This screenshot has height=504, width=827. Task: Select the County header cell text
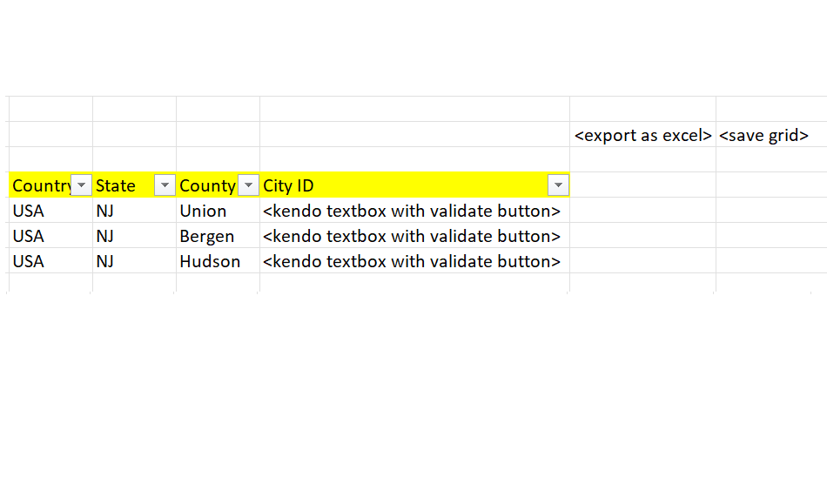point(207,185)
